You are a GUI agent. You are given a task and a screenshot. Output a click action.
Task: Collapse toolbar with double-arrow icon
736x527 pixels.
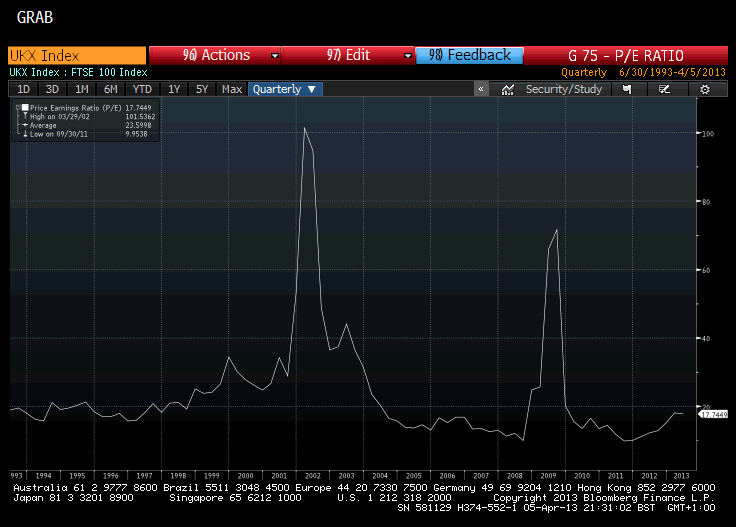coord(482,89)
